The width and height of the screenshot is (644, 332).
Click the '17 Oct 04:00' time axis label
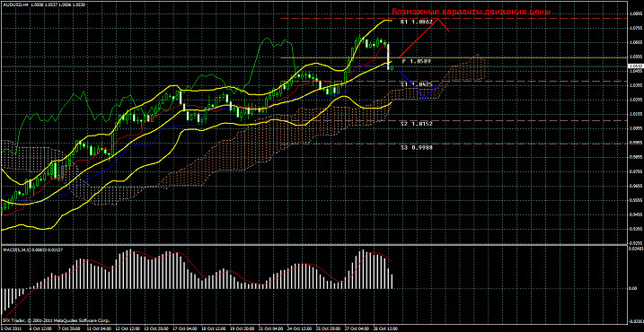point(185,328)
